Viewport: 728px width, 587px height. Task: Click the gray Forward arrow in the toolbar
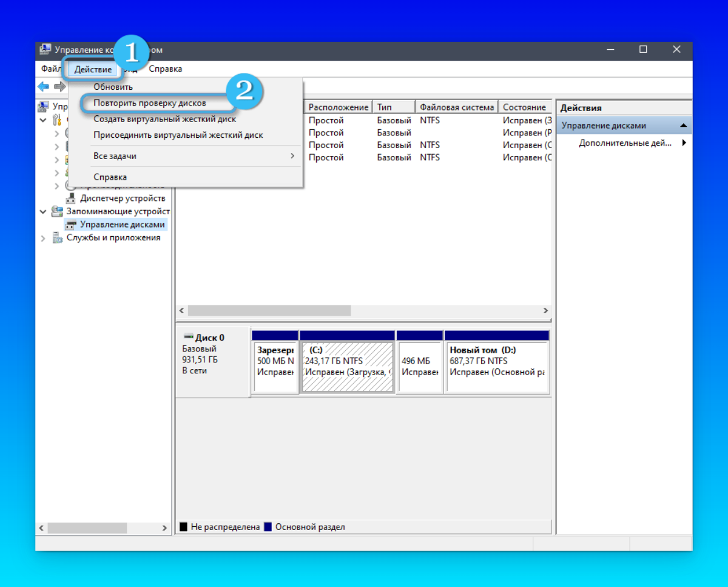[x=59, y=87]
